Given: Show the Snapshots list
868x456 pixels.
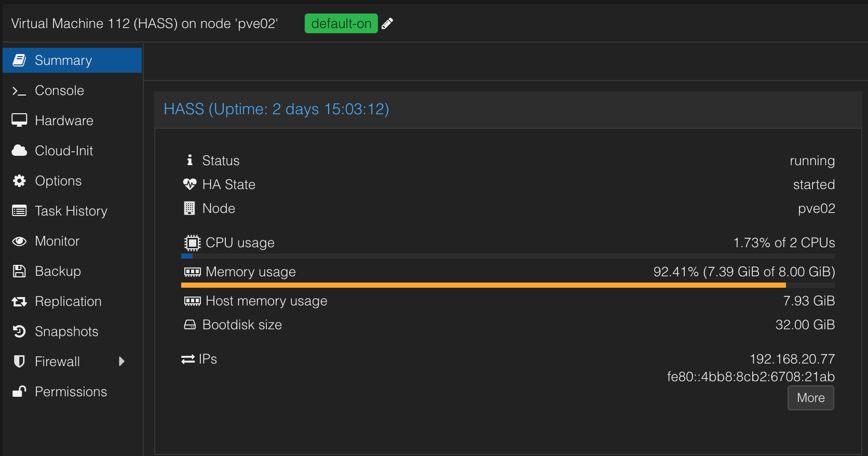Looking at the screenshot, I should click(72, 331).
